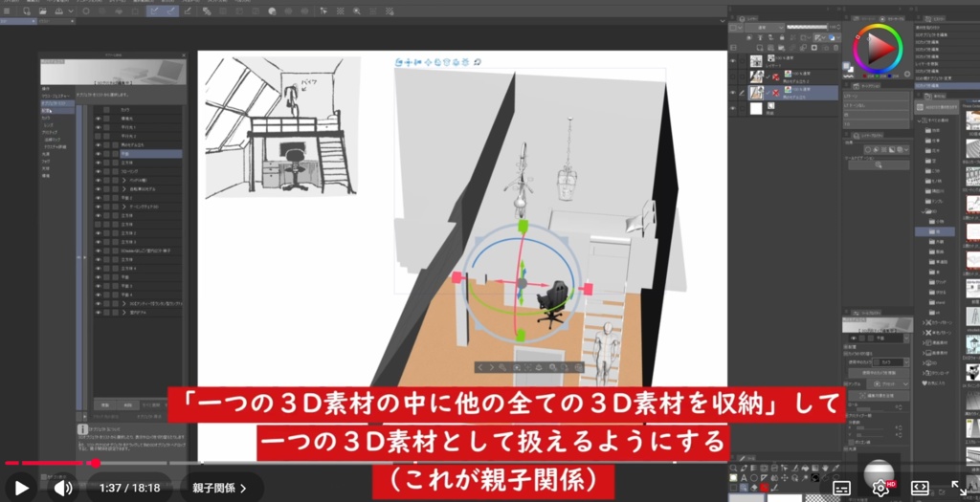
Task: Open the お気に入り material folder
Action: pyautogui.click(x=936, y=382)
